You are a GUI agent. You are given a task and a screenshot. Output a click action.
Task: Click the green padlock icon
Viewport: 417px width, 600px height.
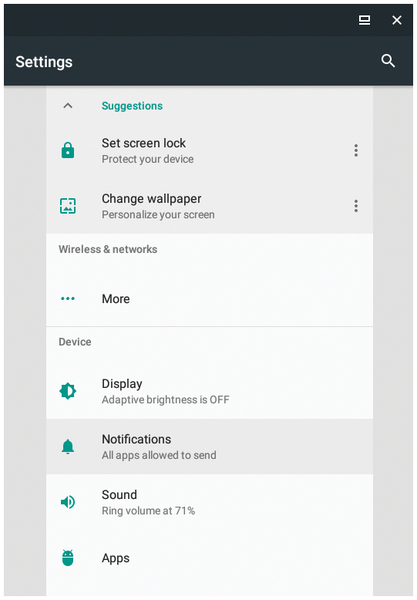(x=68, y=150)
